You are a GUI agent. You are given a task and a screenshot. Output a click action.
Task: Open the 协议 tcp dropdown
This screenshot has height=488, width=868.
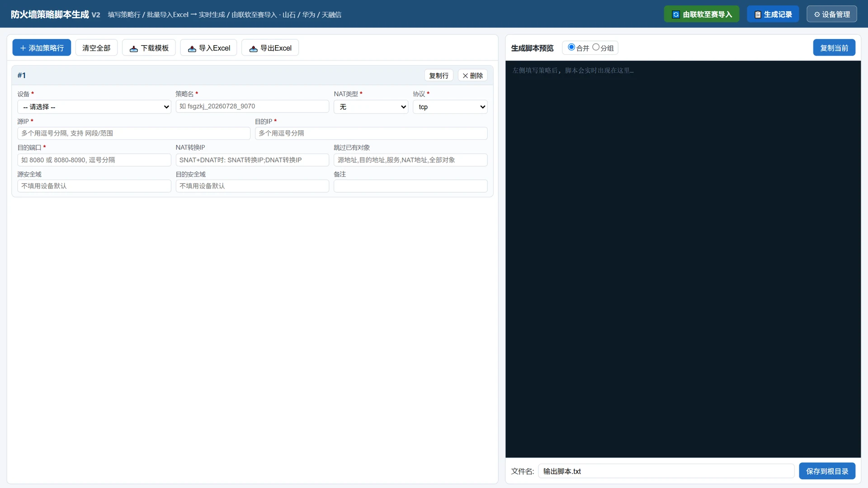(x=450, y=107)
